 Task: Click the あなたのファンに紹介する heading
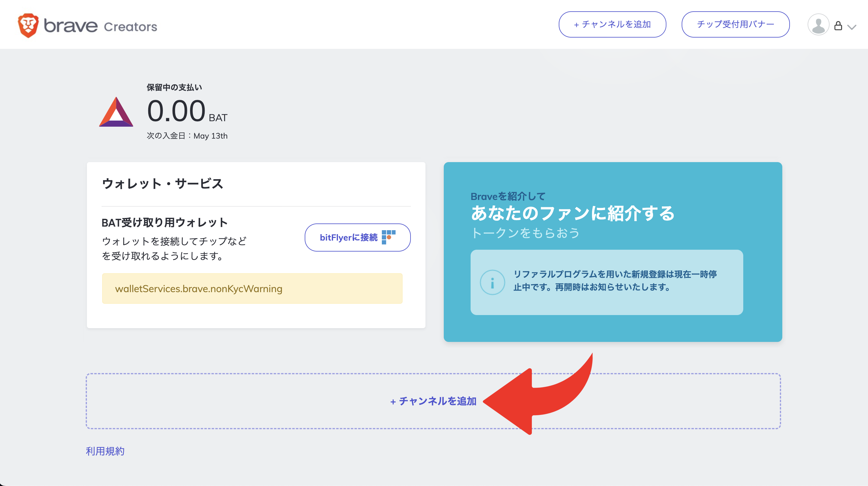click(572, 213)
